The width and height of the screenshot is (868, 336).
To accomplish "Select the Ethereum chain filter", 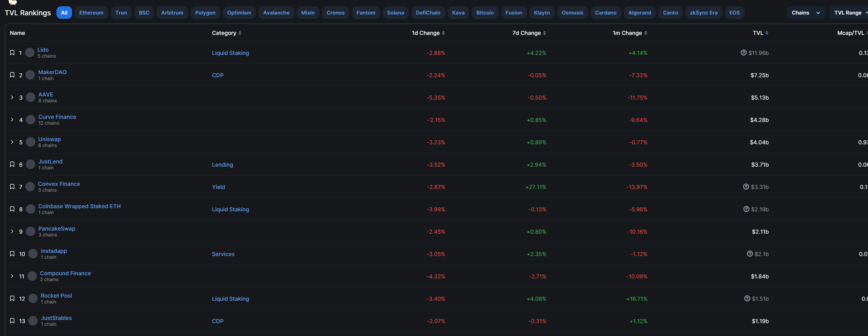I will [x=91, y=13].
